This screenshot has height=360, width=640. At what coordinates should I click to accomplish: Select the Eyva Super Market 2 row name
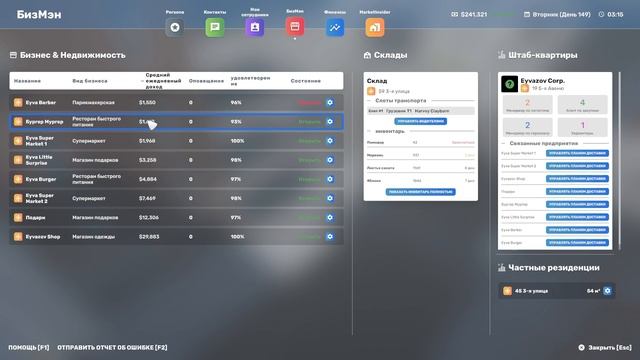(x=40, y=198)
